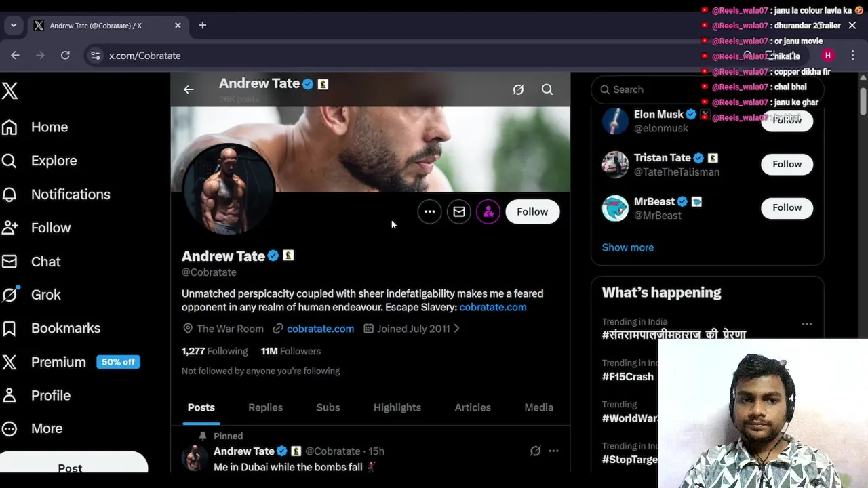Click the bell Notifications icon
This screenshot has height=488, width=868.
(9, 195)
